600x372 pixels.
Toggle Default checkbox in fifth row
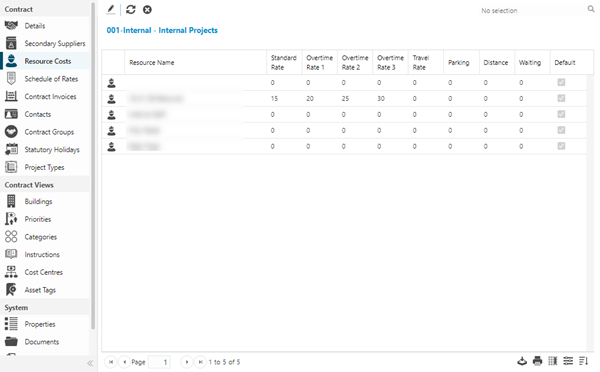point(561,146)
